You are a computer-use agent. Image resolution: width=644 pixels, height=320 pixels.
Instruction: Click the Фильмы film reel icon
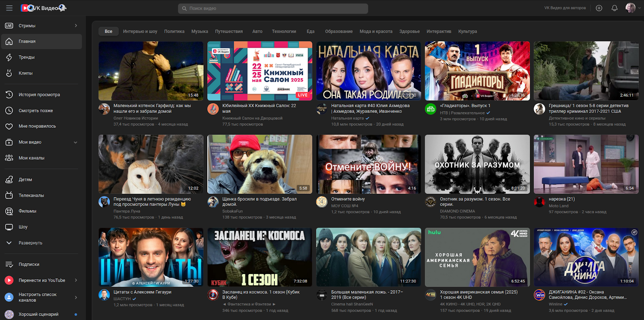9,211
